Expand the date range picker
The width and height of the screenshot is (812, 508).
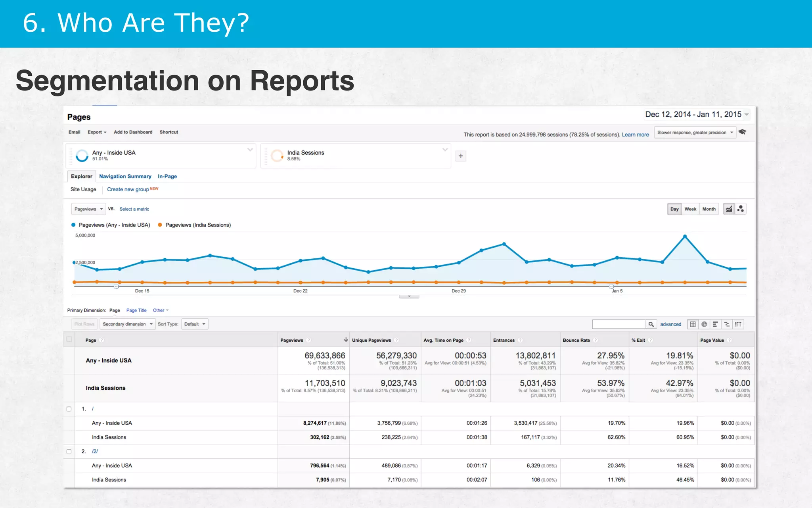point(697,115)
